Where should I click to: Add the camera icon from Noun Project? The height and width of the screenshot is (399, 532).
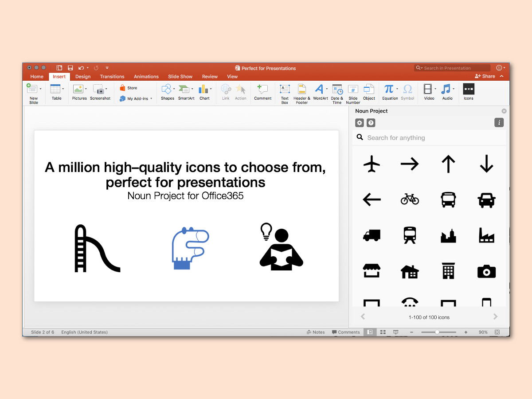click(486, 271)
